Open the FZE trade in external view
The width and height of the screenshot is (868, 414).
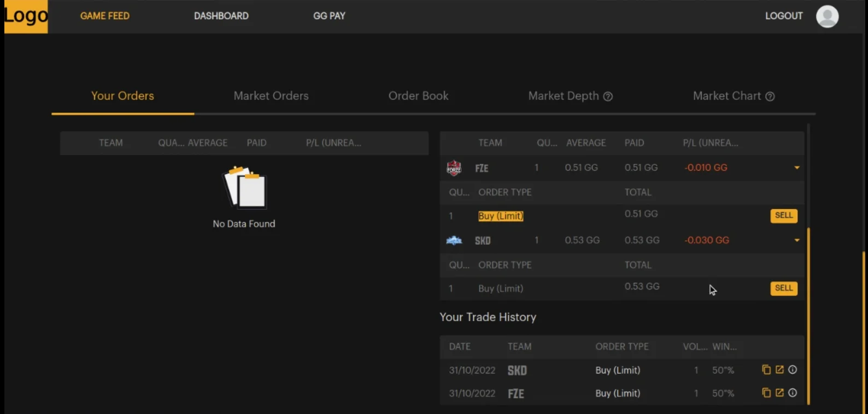(779, 393)
